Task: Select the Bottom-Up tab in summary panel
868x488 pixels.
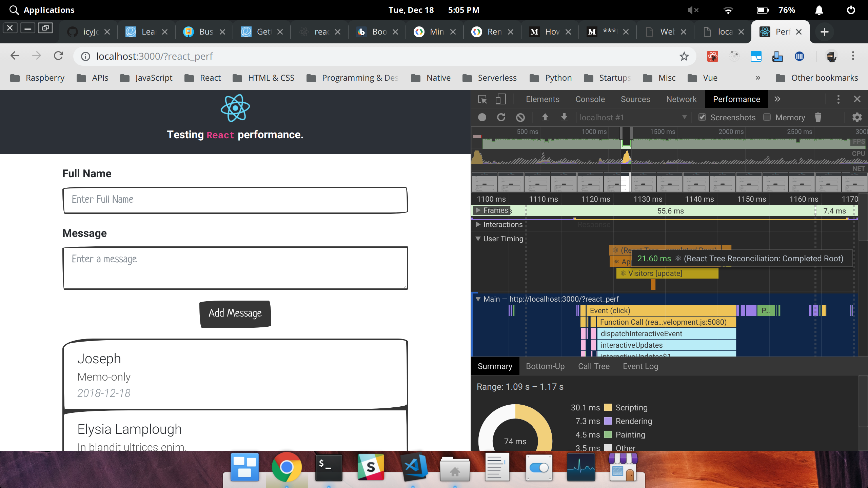Action: [545, 366]
